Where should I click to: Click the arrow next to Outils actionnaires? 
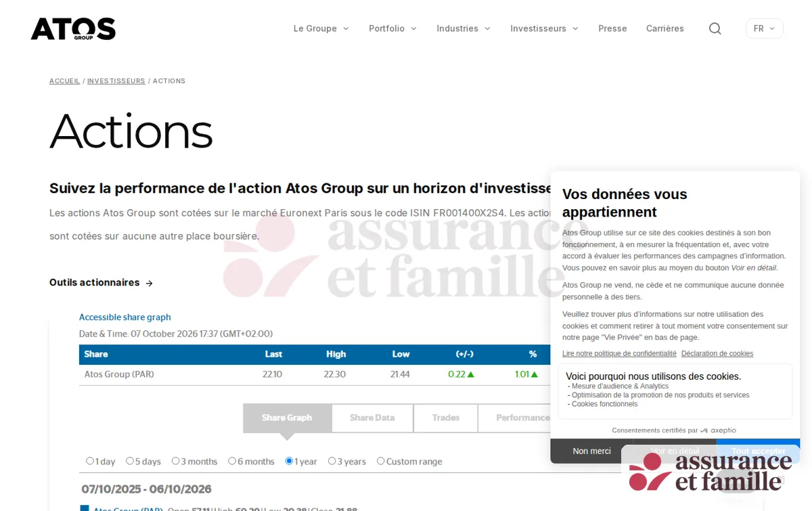pos(150,283)
